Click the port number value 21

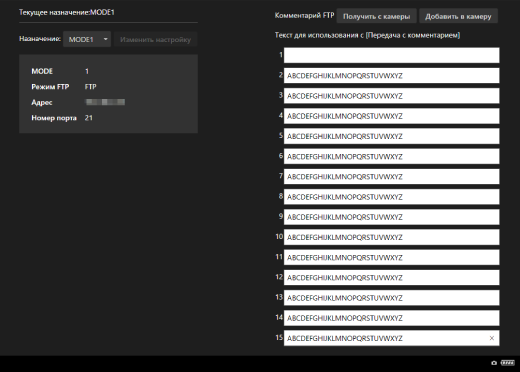[x=89, y=118]
